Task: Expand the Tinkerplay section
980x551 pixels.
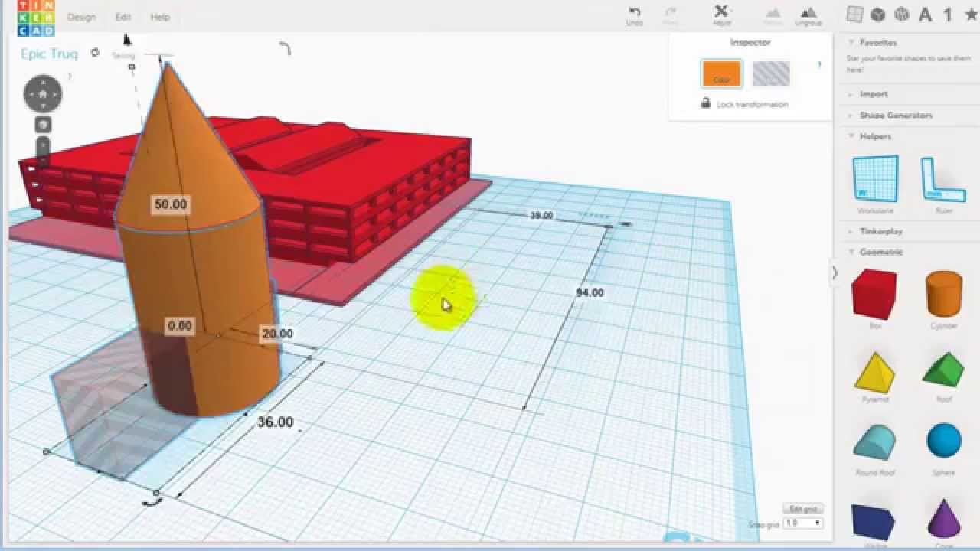Action: [880, 231]
